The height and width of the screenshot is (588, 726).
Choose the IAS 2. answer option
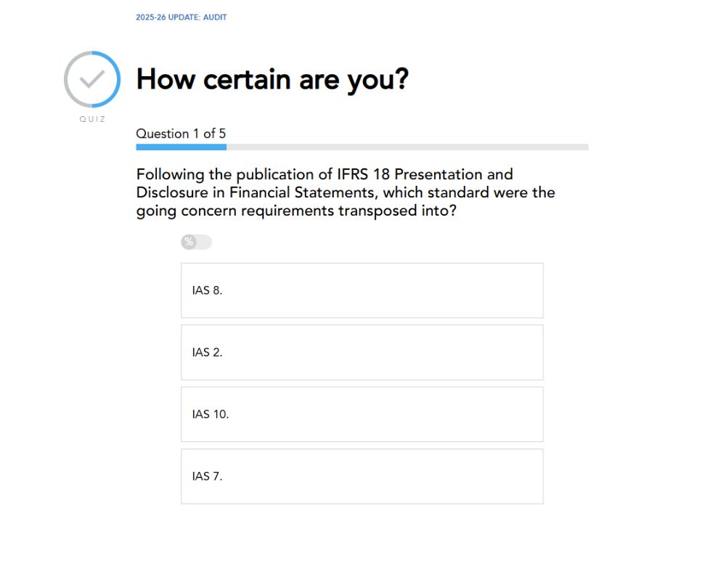point(362,352)
